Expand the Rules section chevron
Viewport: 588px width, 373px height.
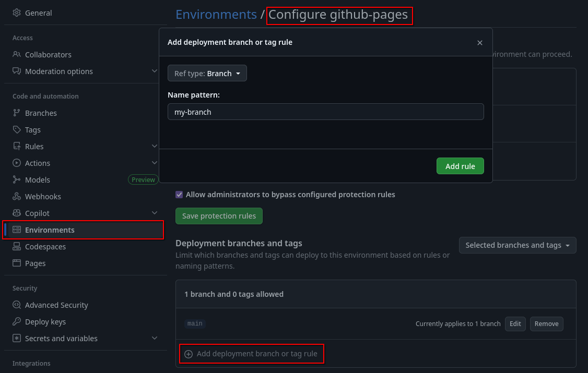click(x=155, y=146)
